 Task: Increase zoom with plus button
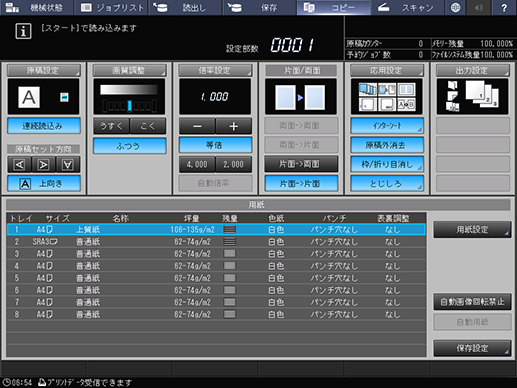click(x=234, y=126)
